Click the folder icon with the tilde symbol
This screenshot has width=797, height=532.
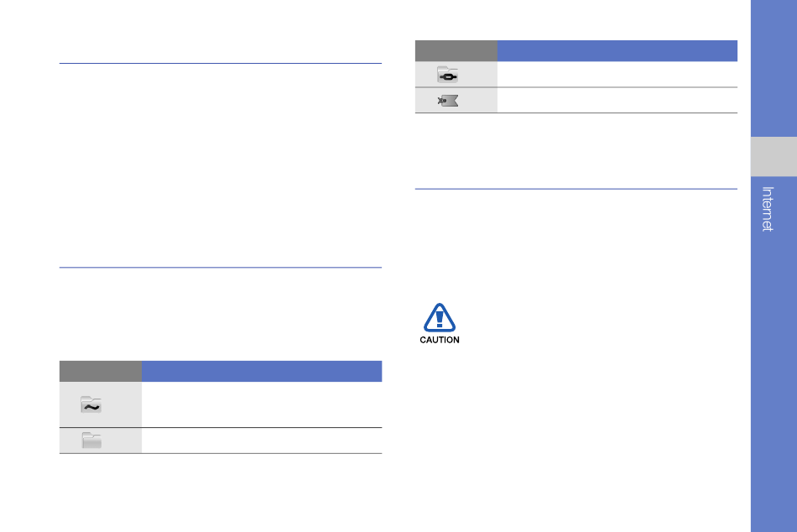[x=91, y=404]
